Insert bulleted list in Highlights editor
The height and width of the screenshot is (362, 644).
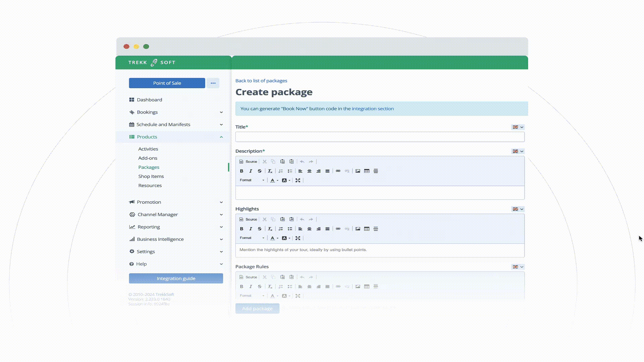coord(290,229)
